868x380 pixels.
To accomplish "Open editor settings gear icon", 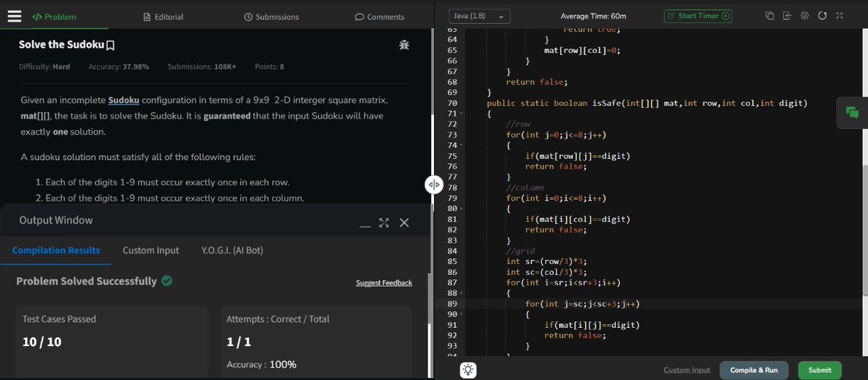I will coord(804,16).
